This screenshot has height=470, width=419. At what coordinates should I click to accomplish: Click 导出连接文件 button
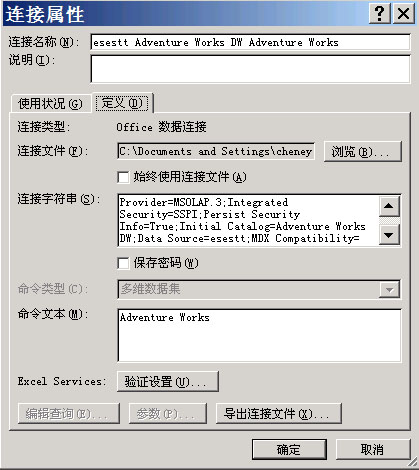pos(279,414)
